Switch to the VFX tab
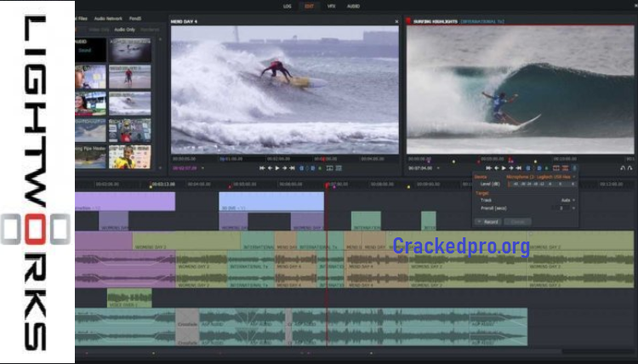The height and width of the screenshot is (364, 638). click(x=331, y=6)
